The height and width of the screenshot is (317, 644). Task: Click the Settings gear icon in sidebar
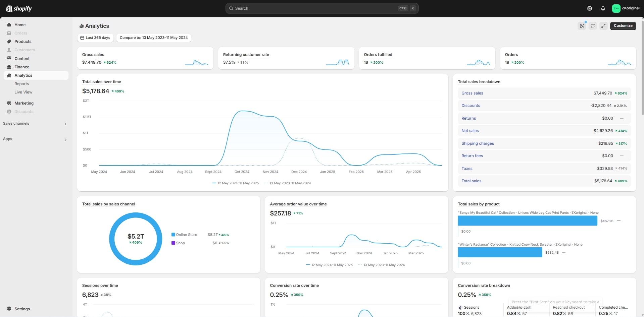[x=9, y=309]
